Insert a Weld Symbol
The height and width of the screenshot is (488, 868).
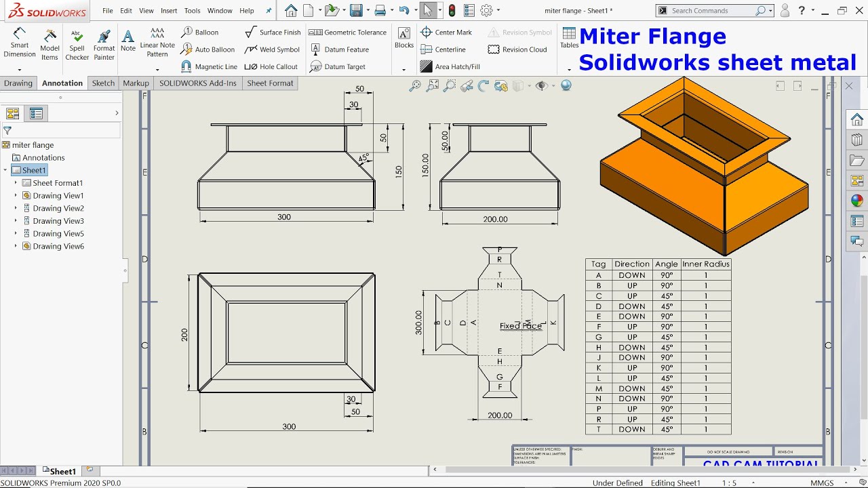tap(273, 49)
